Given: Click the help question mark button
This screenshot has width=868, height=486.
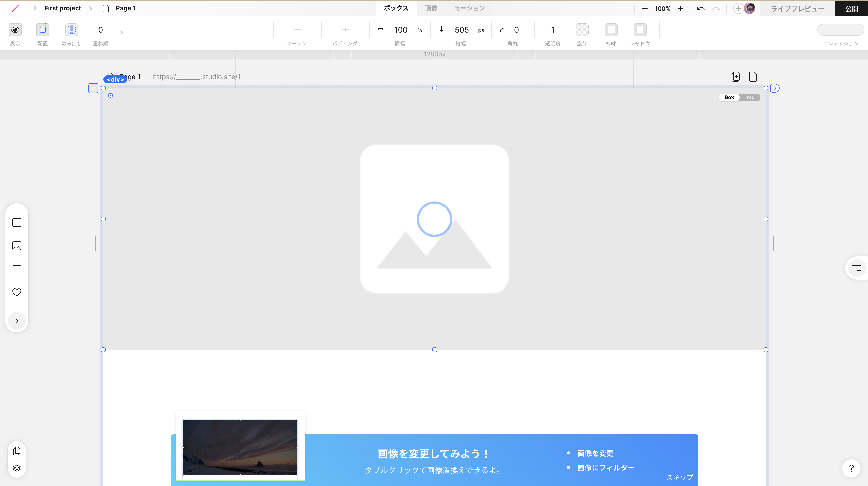Looking at the screenshot, I should point(851,468).
